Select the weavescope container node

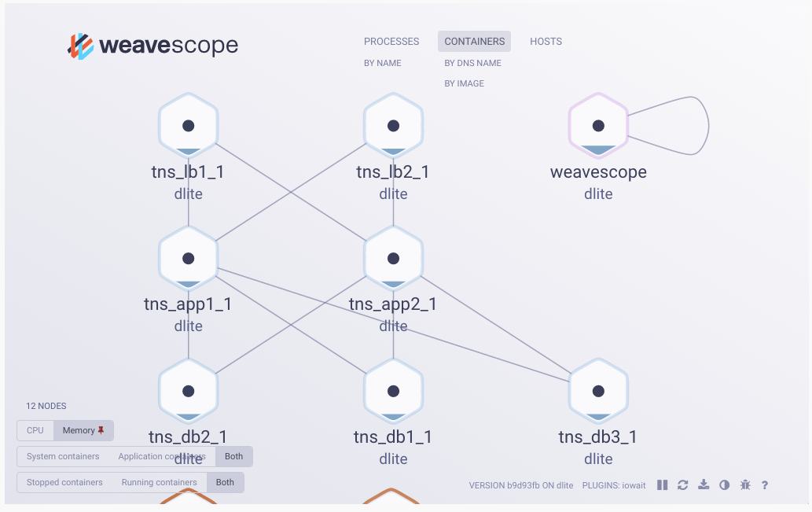click(598, 126)
